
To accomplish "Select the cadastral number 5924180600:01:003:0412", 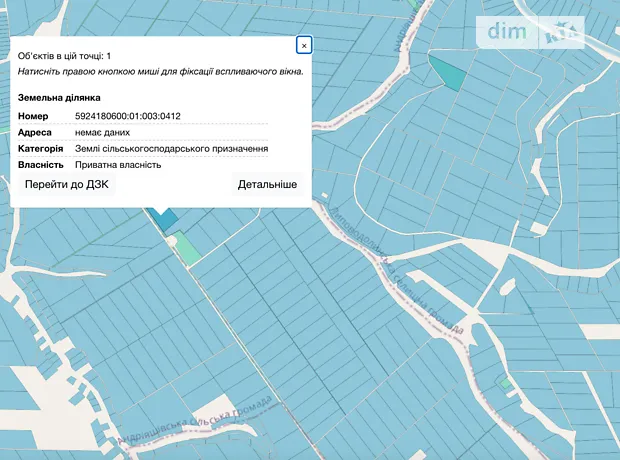I will coord(128,116).
